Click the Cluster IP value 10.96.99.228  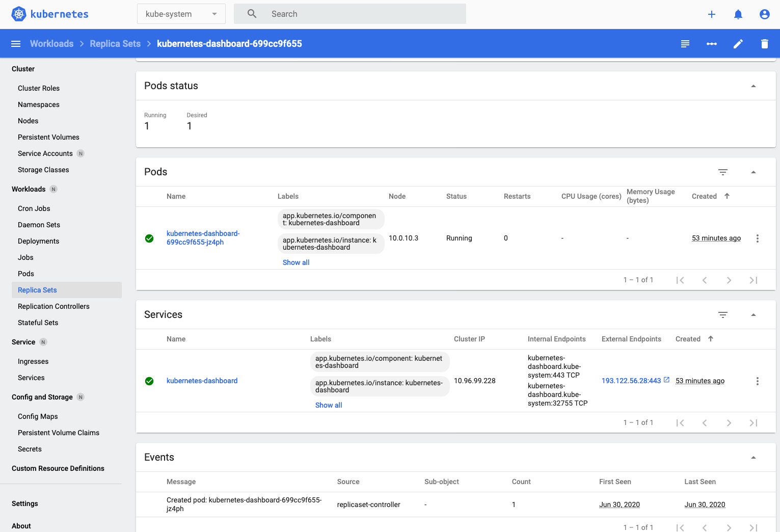click(x=475, y=381)
